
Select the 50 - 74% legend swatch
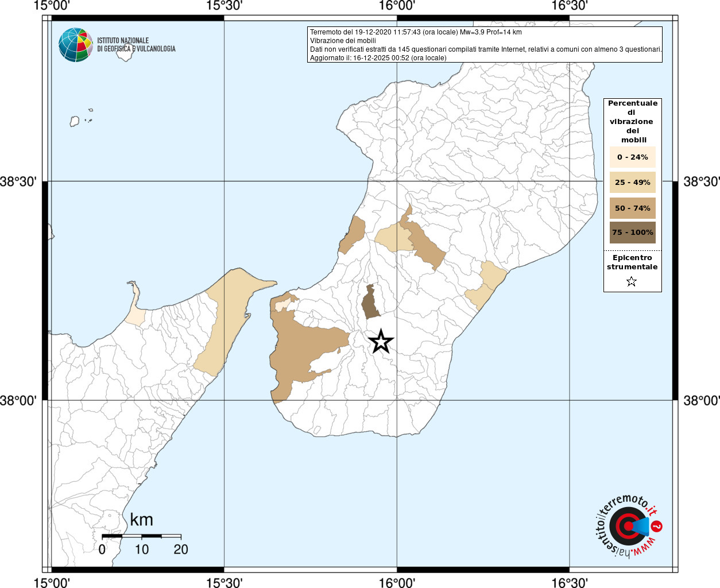633,208
